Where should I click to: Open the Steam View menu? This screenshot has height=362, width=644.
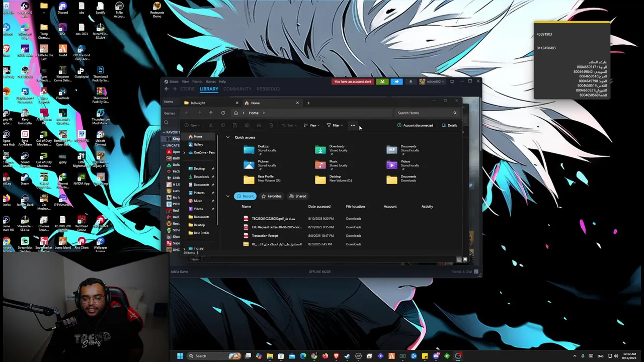point(185,81)
